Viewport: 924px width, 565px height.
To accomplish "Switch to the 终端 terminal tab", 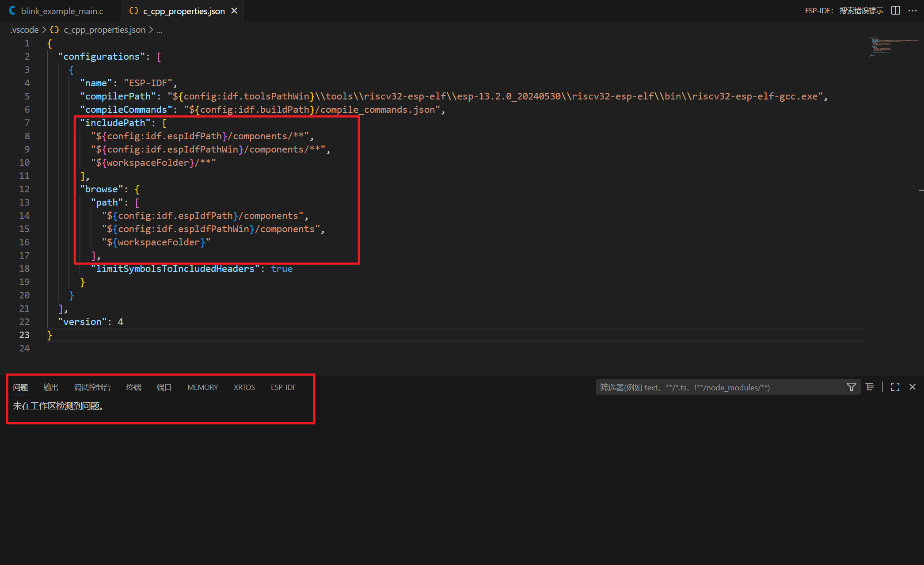I will [x=133, y=387].
